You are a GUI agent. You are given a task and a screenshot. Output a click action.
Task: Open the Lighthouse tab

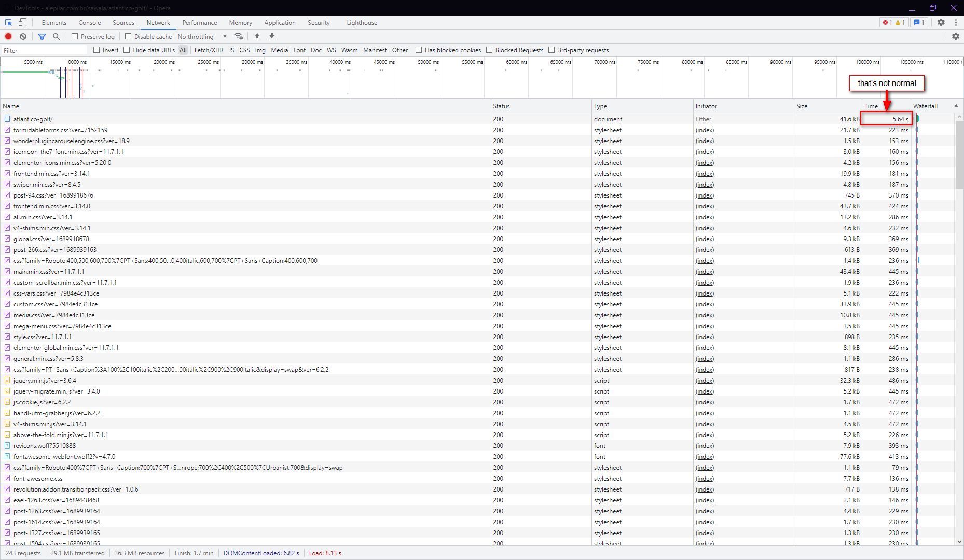coord(362,23)
